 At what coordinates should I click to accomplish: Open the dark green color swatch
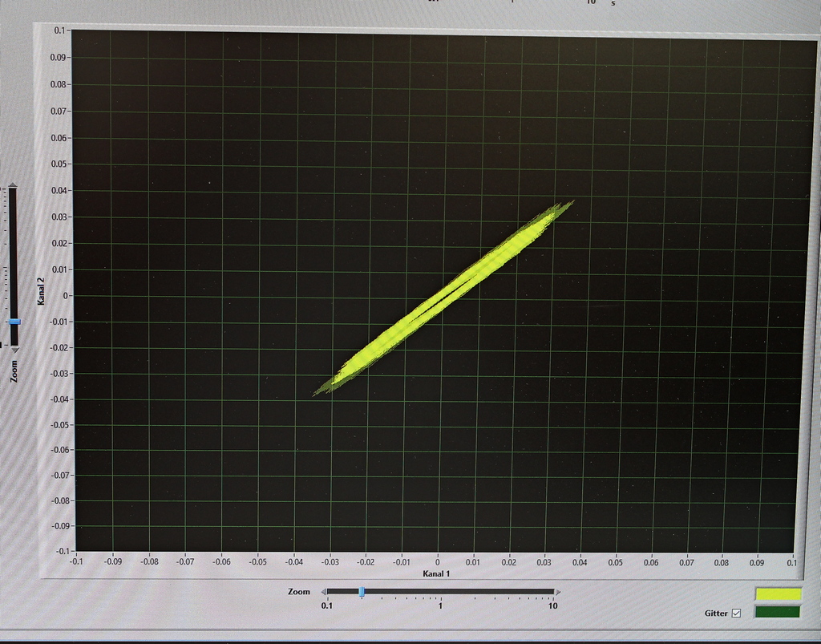[x=778, y=612]
